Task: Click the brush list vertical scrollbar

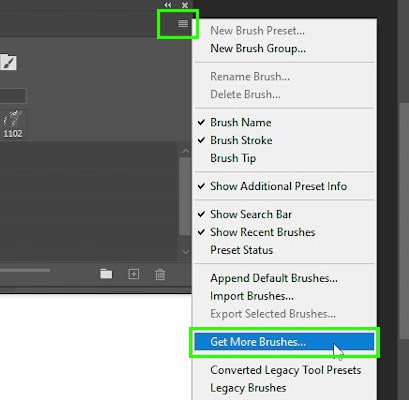Action: coord(185,196)
